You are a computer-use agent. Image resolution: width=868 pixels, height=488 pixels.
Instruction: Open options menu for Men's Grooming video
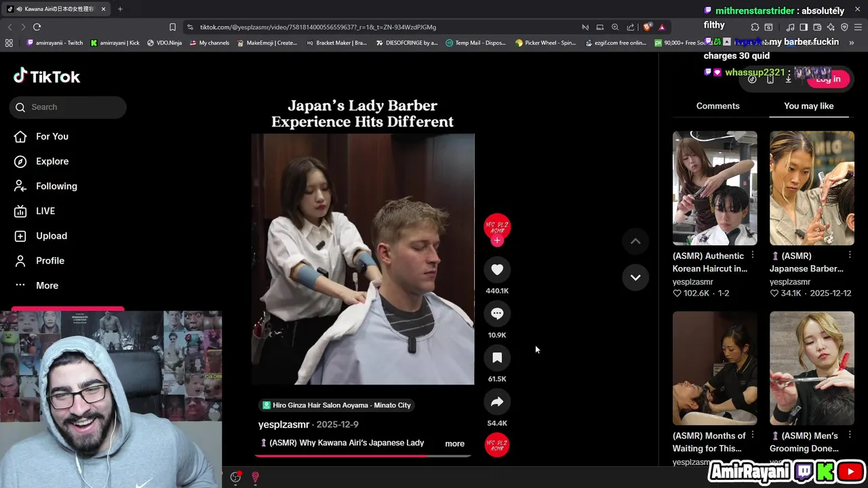[x=850, y=436]
